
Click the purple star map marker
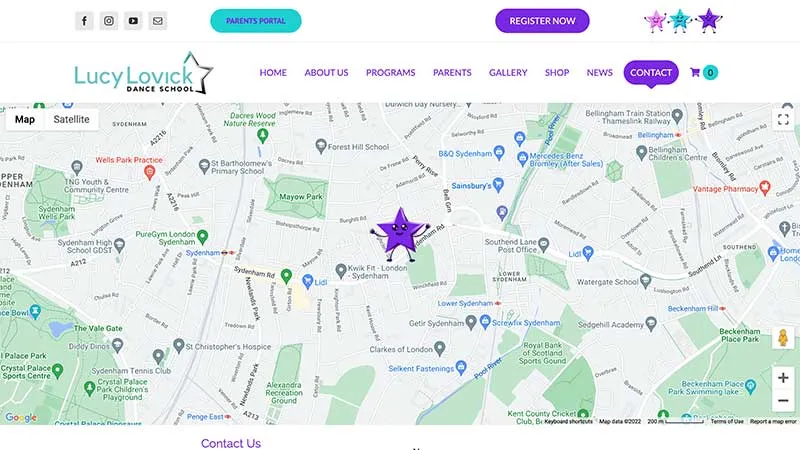tap(401, 235)
